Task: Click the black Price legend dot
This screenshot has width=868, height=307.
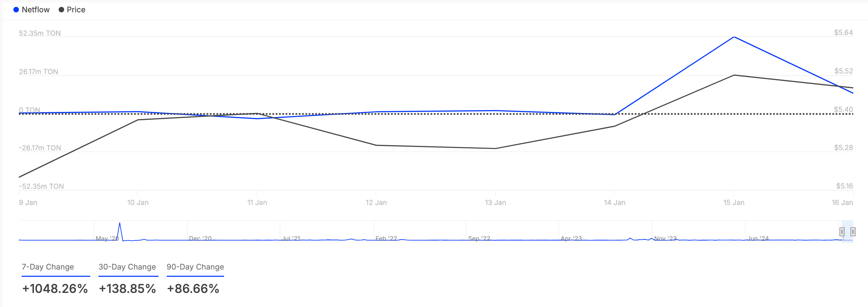Action: pyautogui.click(x=61, y=10)
